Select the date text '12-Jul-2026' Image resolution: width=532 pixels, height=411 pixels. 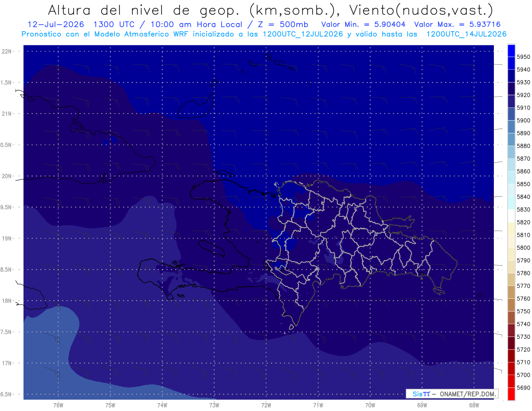56,24
